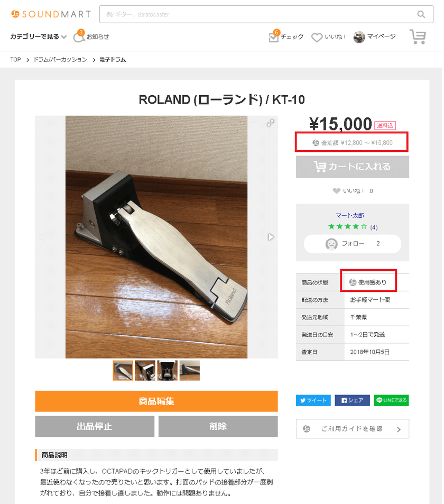Toggle the いいね！ like heart under cart

(x=337, y=191)
